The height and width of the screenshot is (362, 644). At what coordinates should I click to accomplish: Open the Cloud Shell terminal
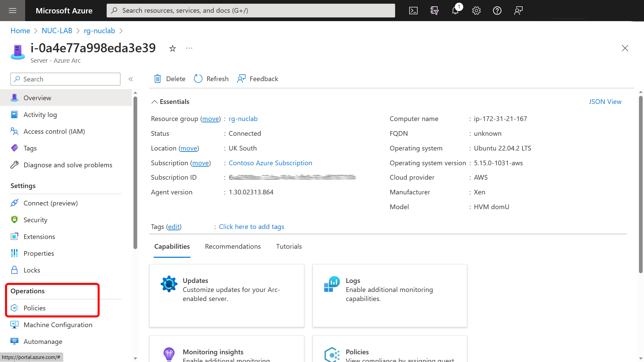[x=413, y=10]
